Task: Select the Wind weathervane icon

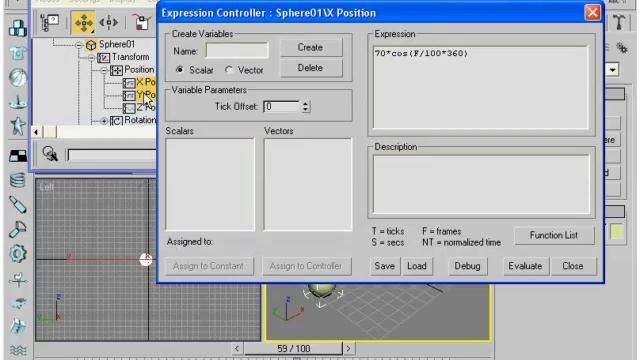Action: [18, 279]
